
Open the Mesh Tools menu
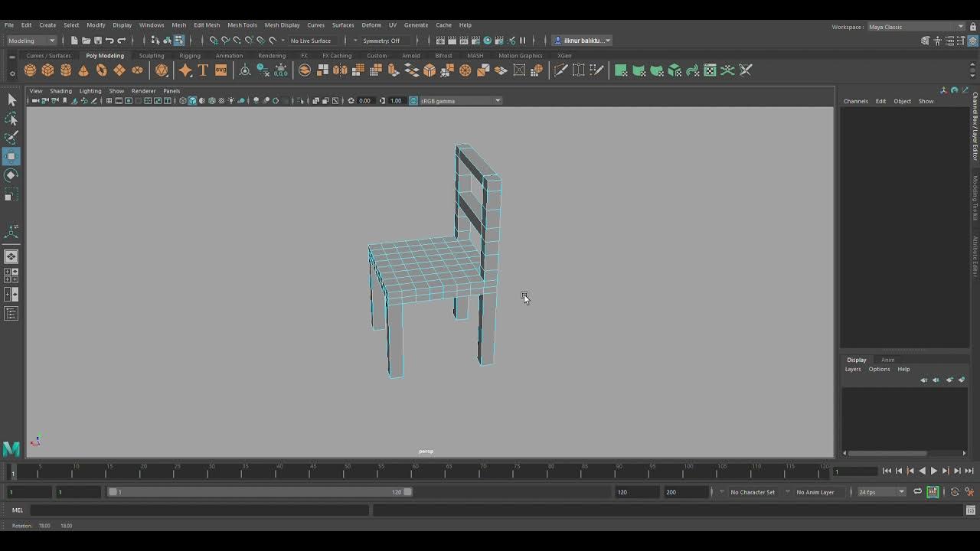pos(242,25)
